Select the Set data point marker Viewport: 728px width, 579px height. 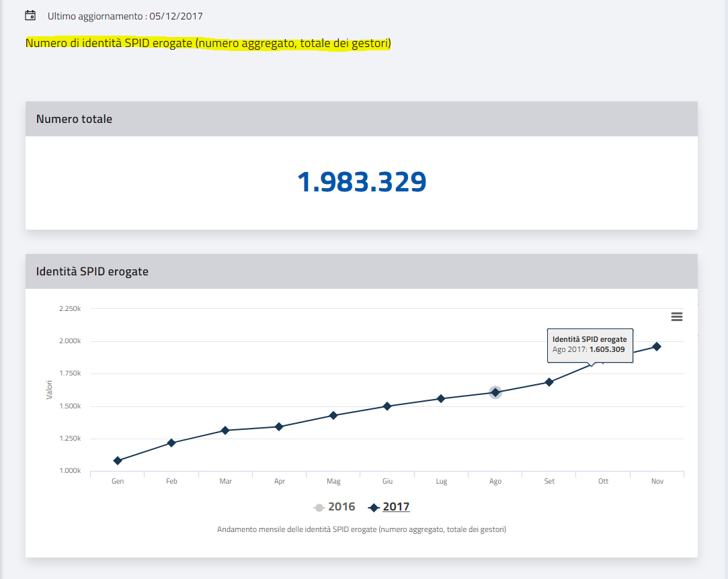click(x=549, y=382)
